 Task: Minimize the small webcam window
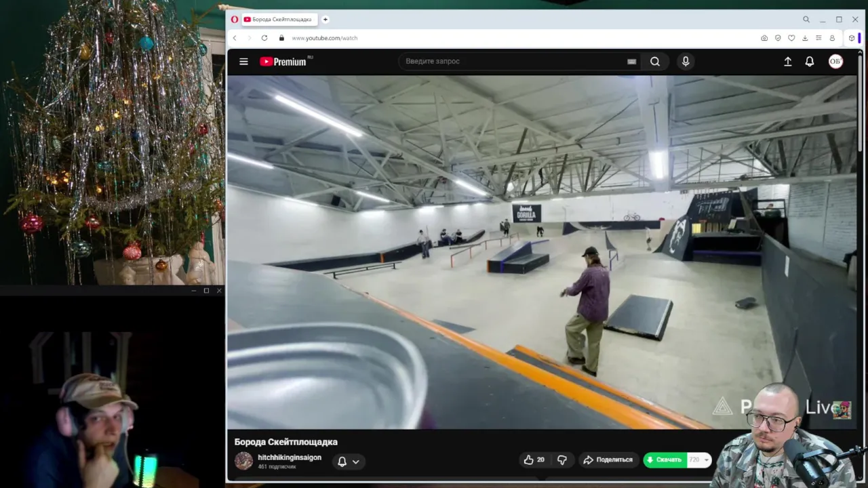pyautogui.click(x=193, y=291)
